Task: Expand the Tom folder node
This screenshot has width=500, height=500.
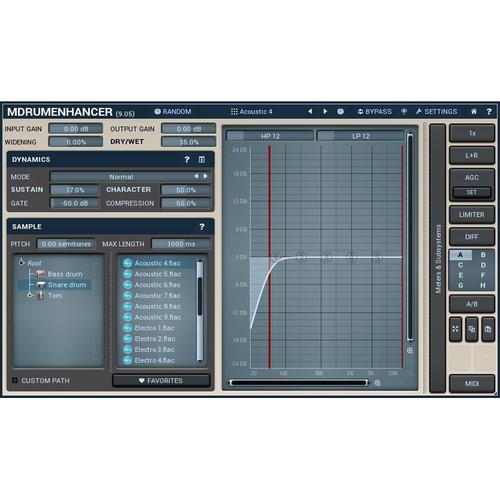Action: click(30, 295)
